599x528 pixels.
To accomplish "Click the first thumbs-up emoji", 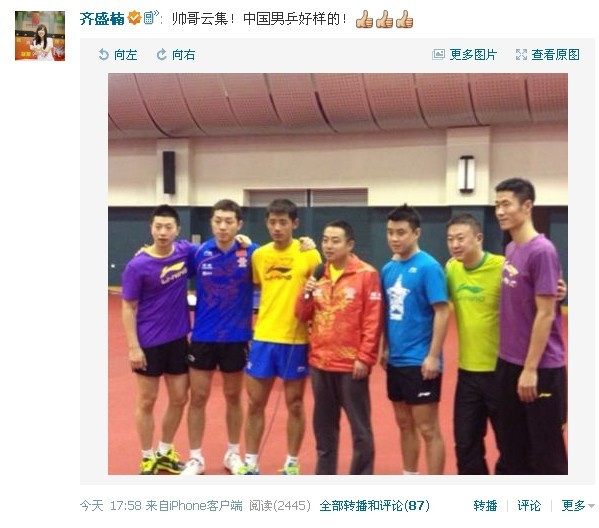I will coord(364,19).
